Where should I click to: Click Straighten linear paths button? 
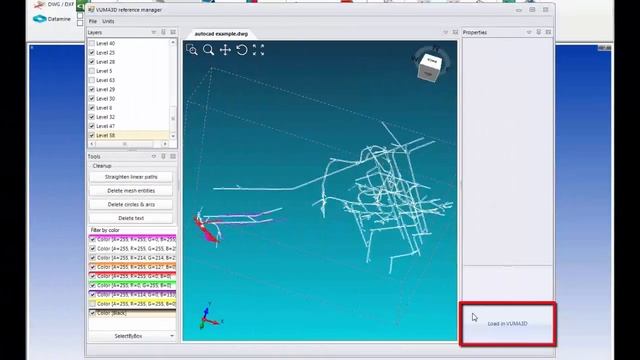[x=131, y=177]
